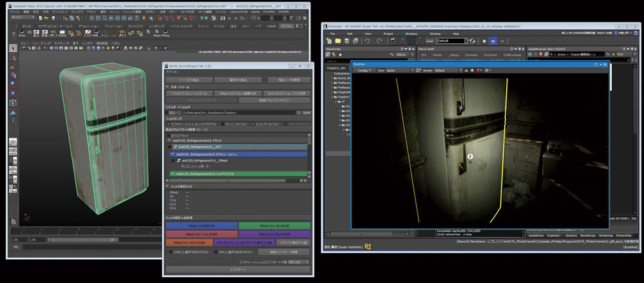Open CapcomTool menu in Maya menu bar
Screen dimensions: 644x283
click(x=239, y=12)
